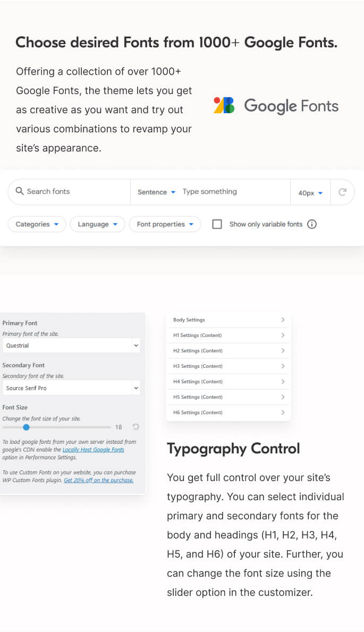The height and width of the screenshot is (632, 364).
Task: Open H4 Settings (Content) menu item
Action: coord(198,382)
